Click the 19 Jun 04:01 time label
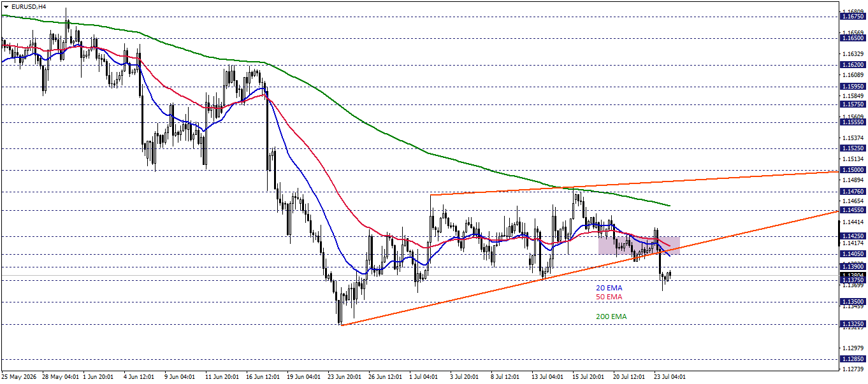 pyautogui.click(x=304, y=377)
